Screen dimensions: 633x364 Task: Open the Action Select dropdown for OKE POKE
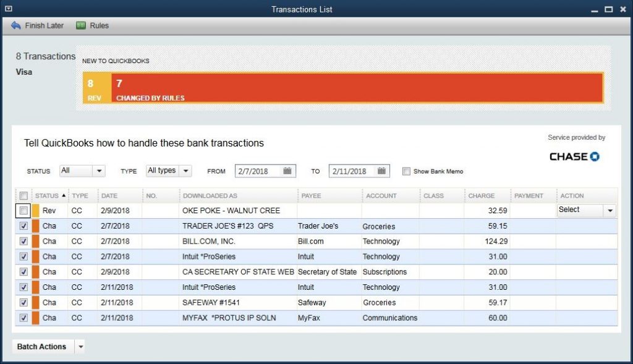[587, 210]
